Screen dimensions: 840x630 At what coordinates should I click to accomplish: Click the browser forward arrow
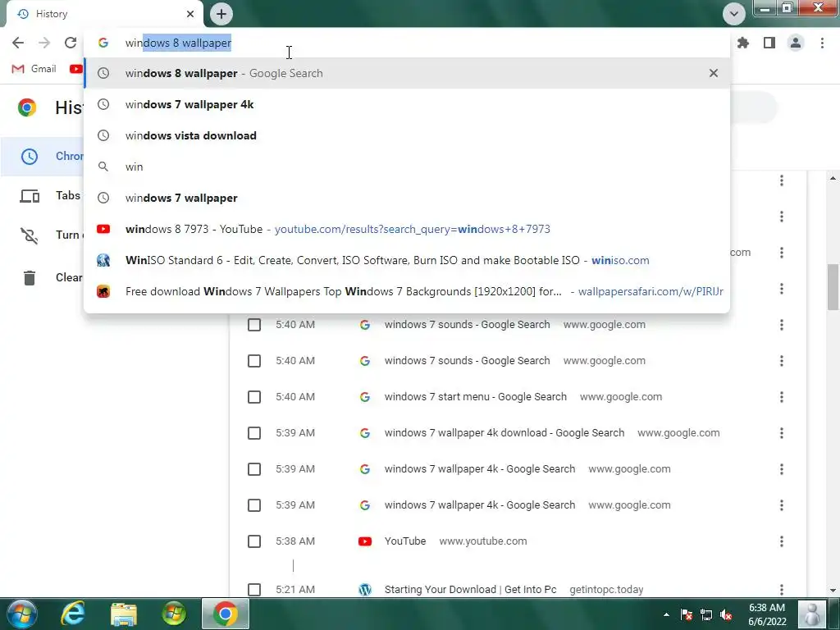(44, 43)
